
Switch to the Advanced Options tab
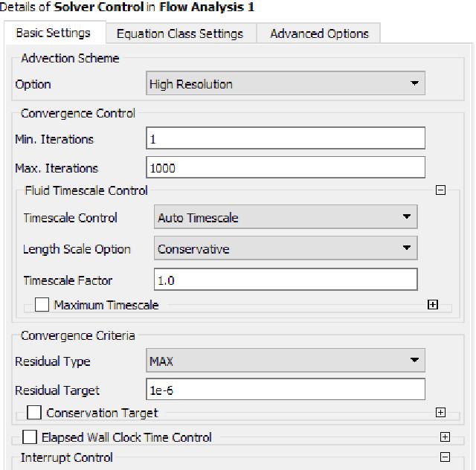click(x=319, y=33)
